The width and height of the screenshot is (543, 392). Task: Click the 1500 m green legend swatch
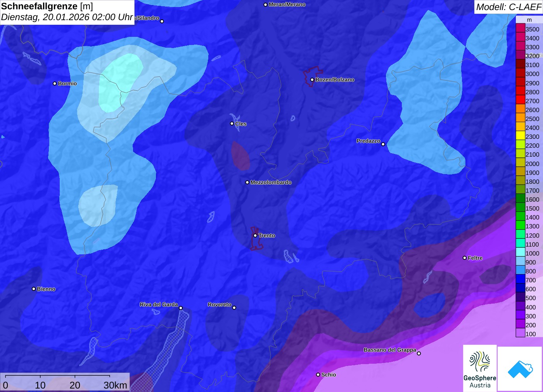(521, 208)
